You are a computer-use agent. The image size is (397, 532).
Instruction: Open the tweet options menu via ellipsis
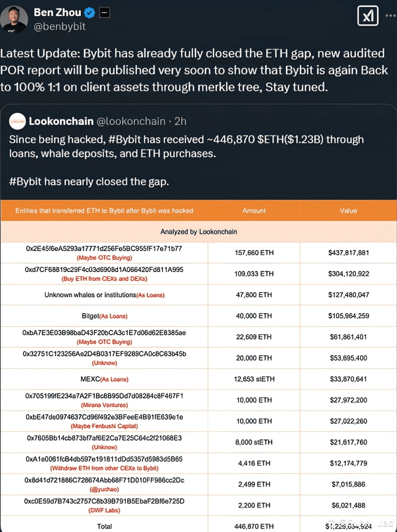click(390, 15)
